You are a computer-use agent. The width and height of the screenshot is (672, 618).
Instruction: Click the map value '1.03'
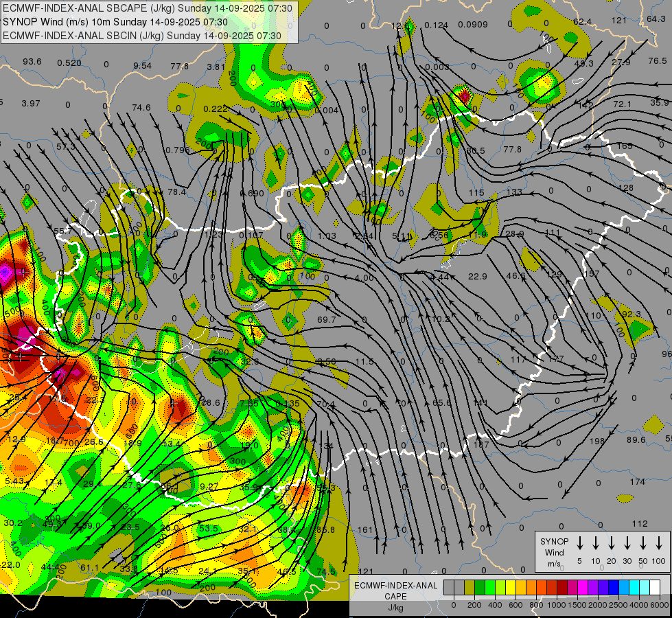tap(327, 236)
